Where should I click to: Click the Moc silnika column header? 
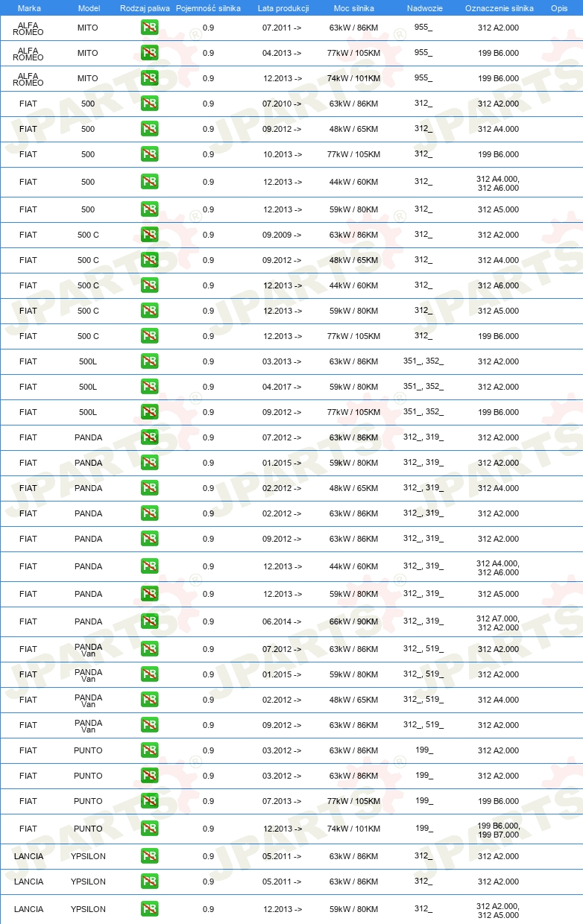click(354, 8)
